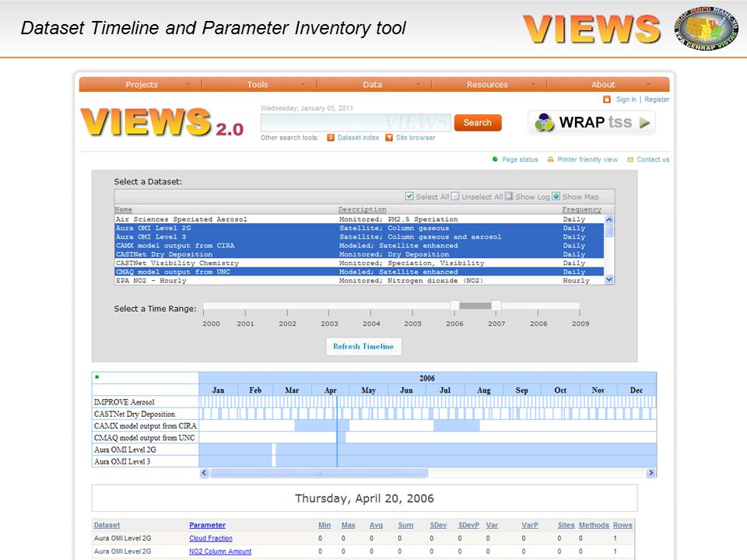Open Printer friendly view link
This screenshot has width=747, height=560.
click(x=587, y=159)
